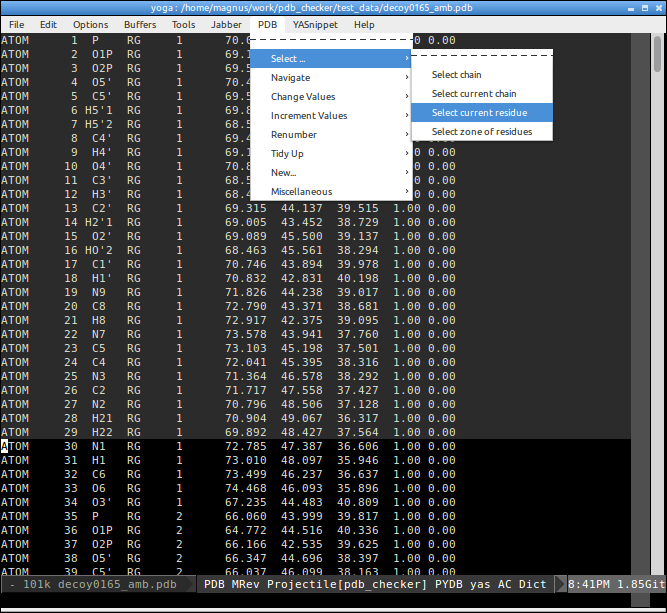Choose Select current chain

pyautogui.click(x=482, y=94)
